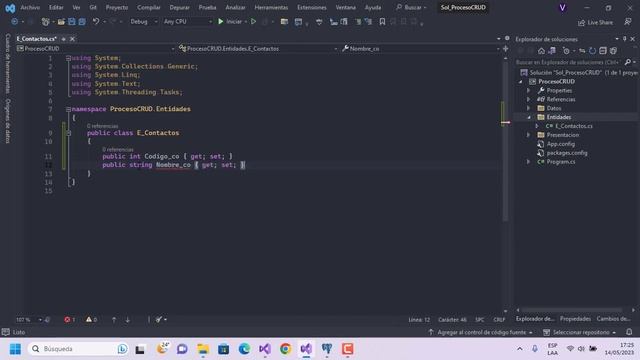Screen dimensions: 640x360
Task: Go to next issue down arrow
Action: click(x=127, y=320)
